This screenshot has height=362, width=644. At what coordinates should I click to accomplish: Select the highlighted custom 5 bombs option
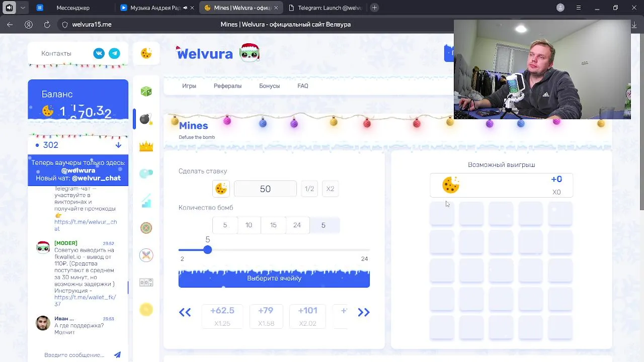pyautogui.click(x=324, y=225)
